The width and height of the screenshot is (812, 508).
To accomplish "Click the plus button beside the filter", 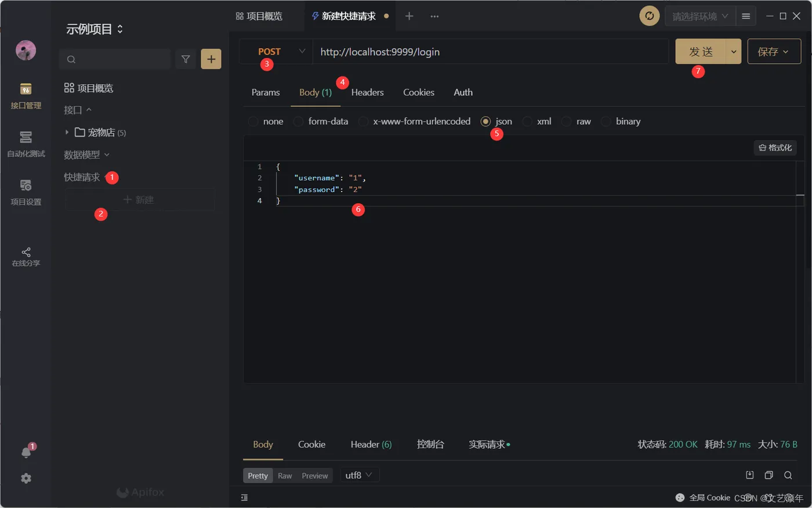I will (x=211, y=59).
